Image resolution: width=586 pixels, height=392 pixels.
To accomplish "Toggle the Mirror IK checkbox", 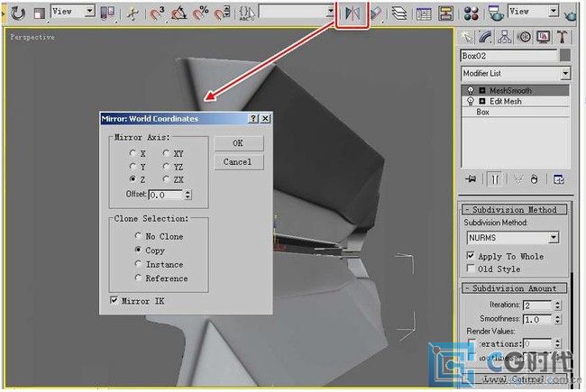I will point(114,300).
